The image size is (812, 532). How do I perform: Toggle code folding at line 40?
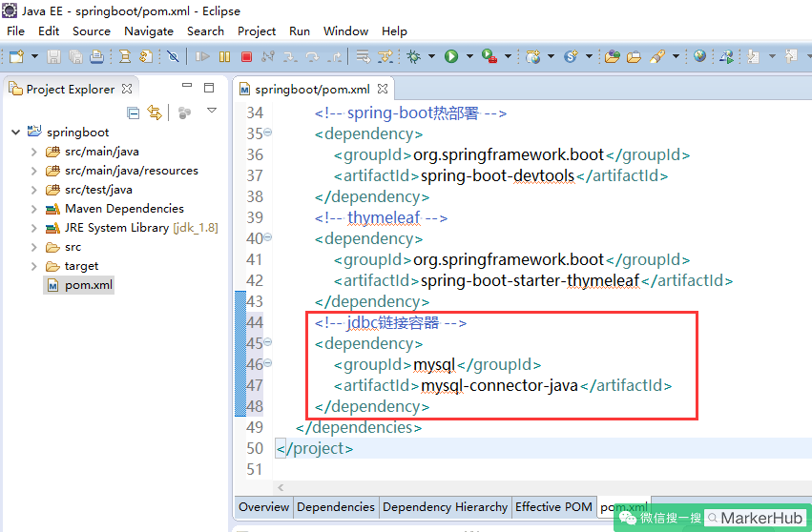pyautogui.click(x=268, y=237)
